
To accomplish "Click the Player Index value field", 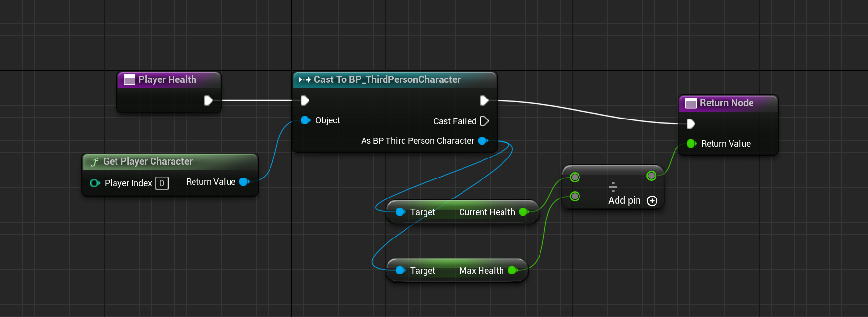I will (162, 183).
